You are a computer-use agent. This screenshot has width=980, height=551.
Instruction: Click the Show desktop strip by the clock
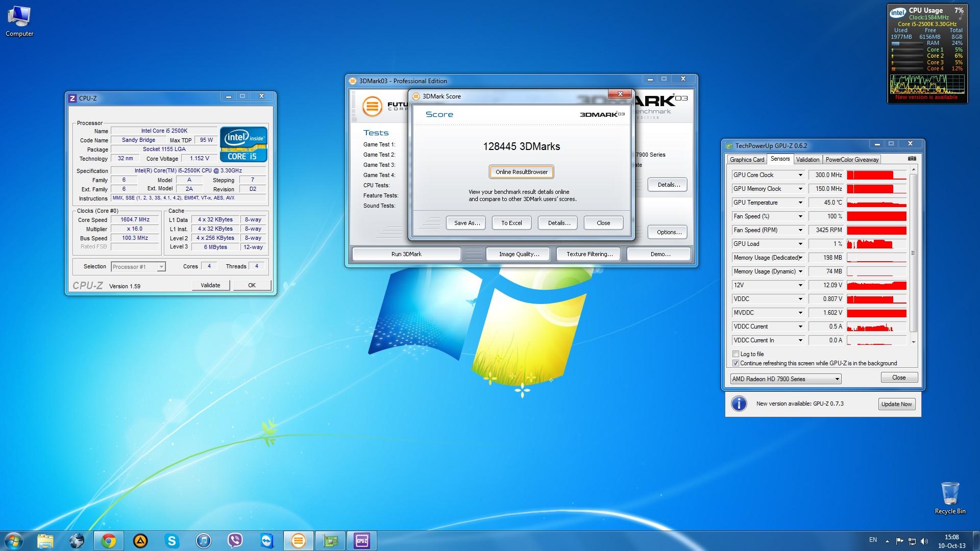[976, 541]
